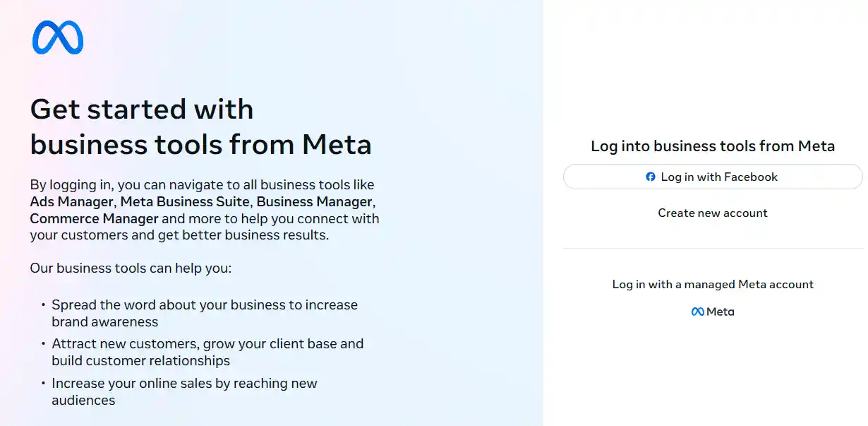868x426 pixels.
Task: Click the Get started with business tools heading
Action: click(x=201, y=126)
